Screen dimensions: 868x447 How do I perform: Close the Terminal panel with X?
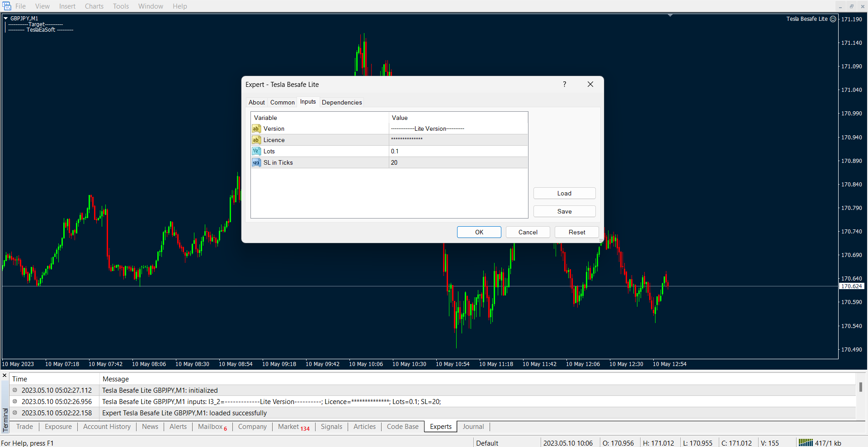(x=5, y=376)
